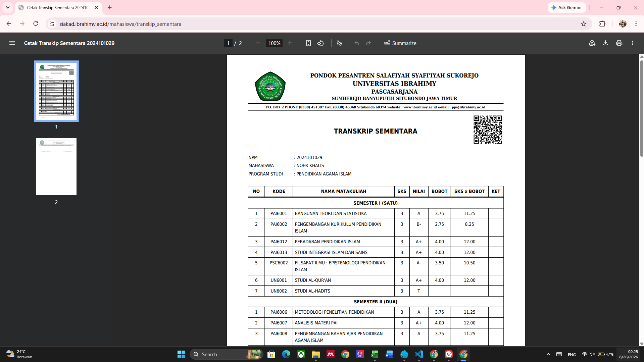
Task: Open Word from taskbar
Action: point(389,354)
